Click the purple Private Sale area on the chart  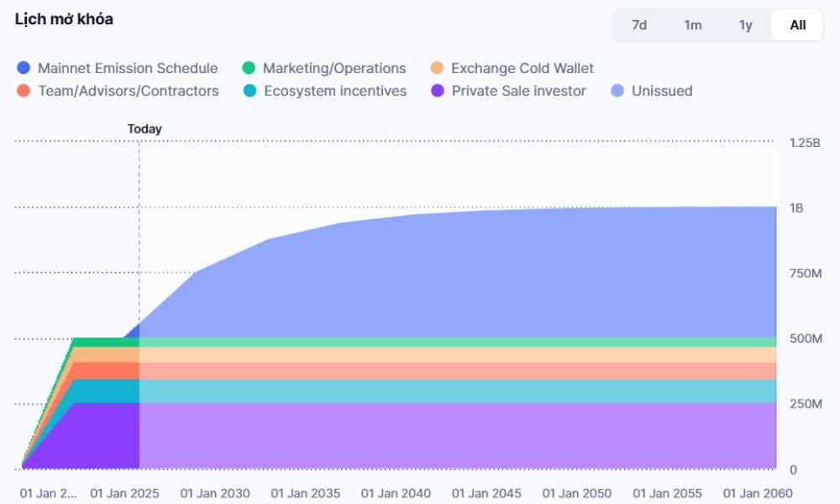click(x=420, y=433)
